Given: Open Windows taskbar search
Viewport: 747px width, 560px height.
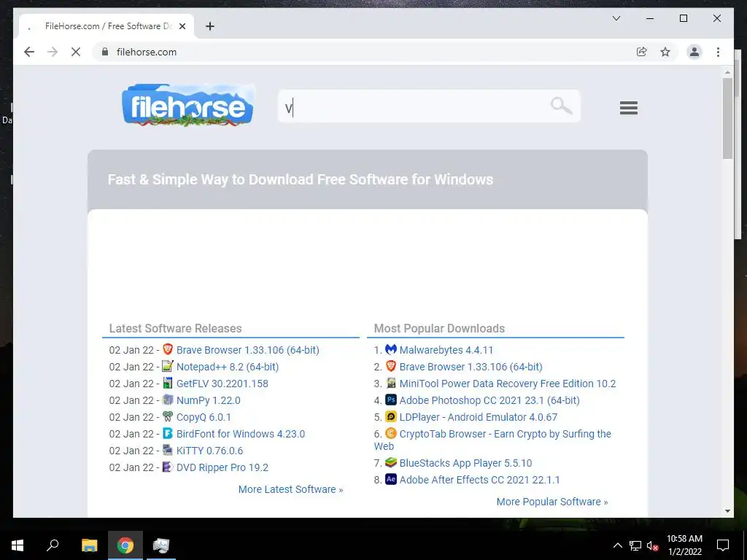Looking at the screenshot, I should [53, 545].
